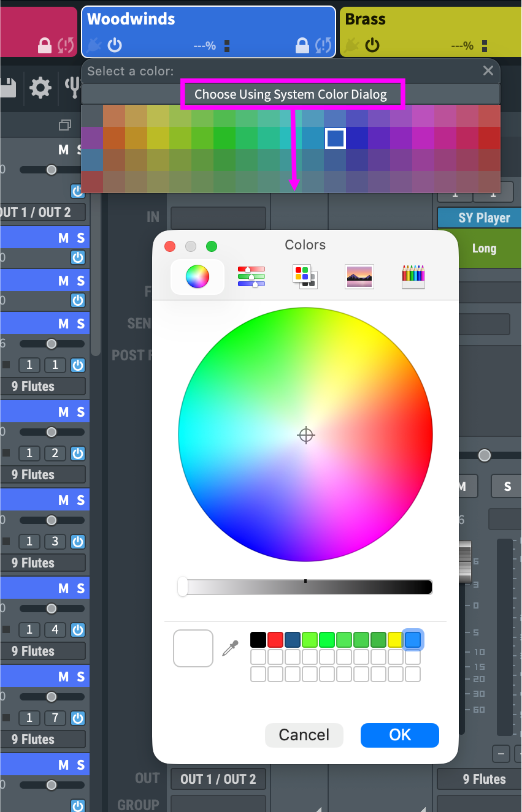Select the red swatch in saved colors

pos(275,640)
